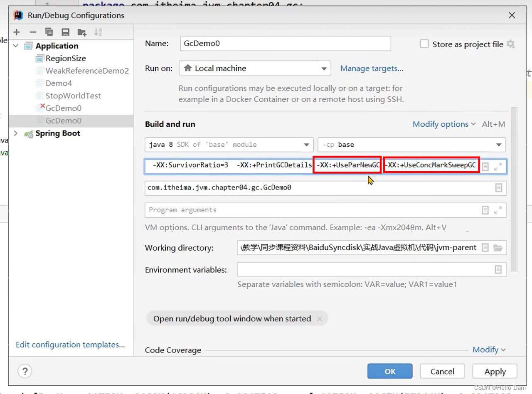Open the Program arguments macros list icon
The image size is (532, 394).
point(485,210)
